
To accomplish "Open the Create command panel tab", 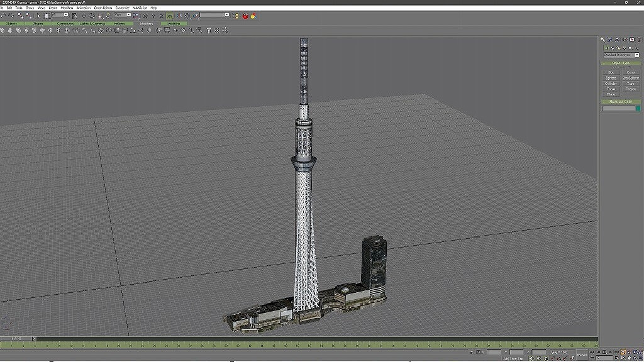I will [602, 40].
